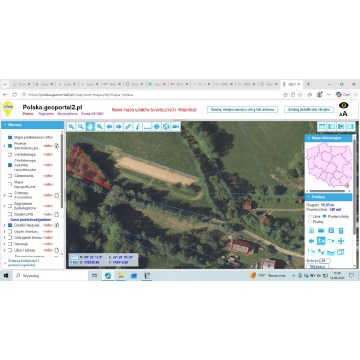
Task: Click the reference map horizontal scrollbar
Action: (x=326, y=191)
